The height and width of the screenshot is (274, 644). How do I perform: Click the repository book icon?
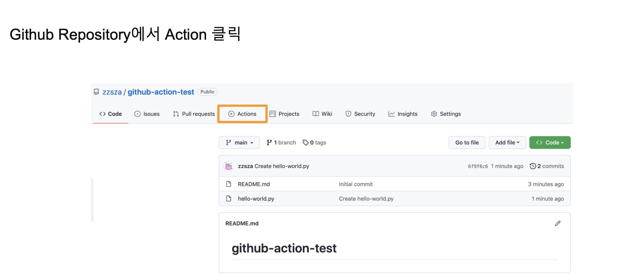coord(96,92)
